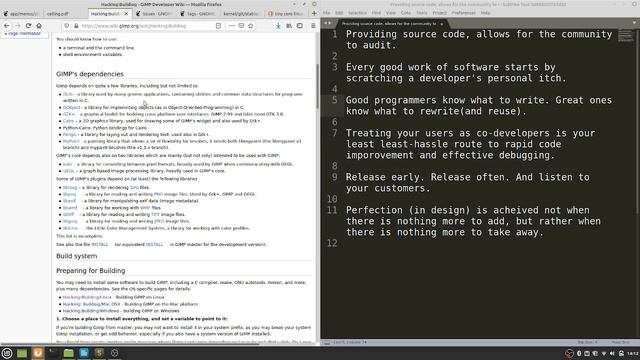
Task: Click the tracking protection shield icon
Action: coord(67,26)
